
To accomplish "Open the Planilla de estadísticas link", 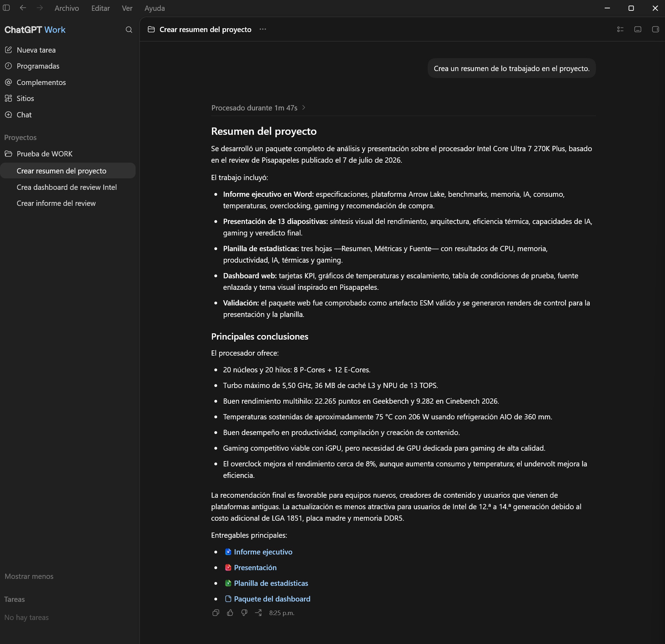I will [x=271, y=583].
